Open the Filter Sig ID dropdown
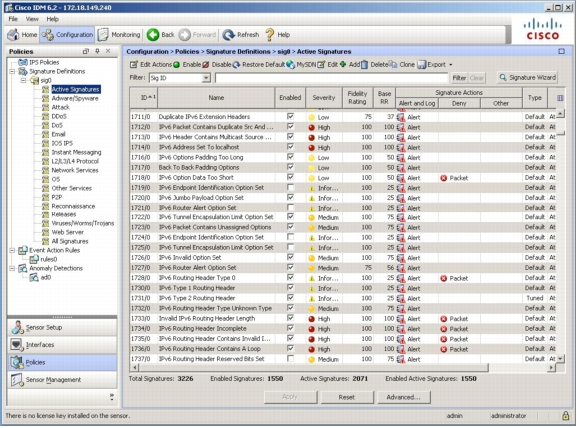This screenshot has width=577, height=428. 206,78
